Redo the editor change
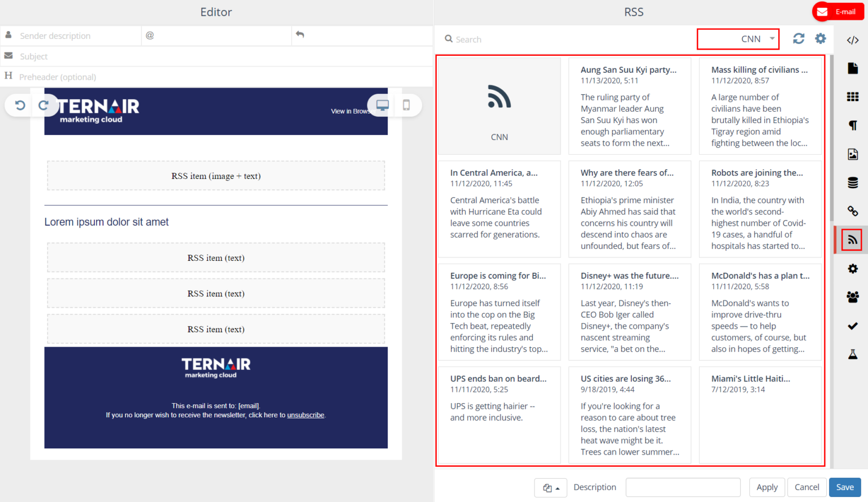The height and width of the screenshot is (502, 868). [44, 106]
